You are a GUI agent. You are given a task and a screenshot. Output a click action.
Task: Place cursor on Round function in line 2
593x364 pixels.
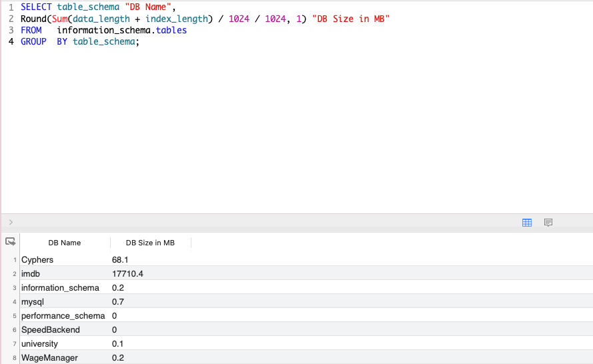33,19
